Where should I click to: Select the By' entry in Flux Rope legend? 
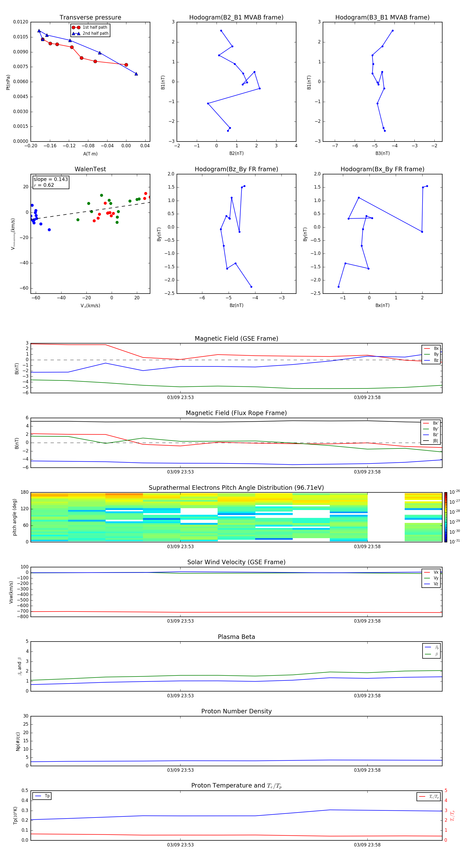pos(431,429)
